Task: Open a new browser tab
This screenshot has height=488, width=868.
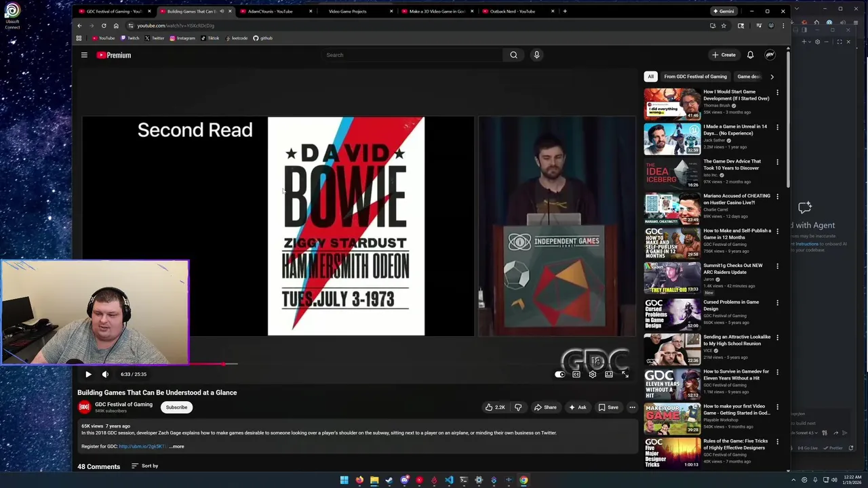Action: point(565,11)
